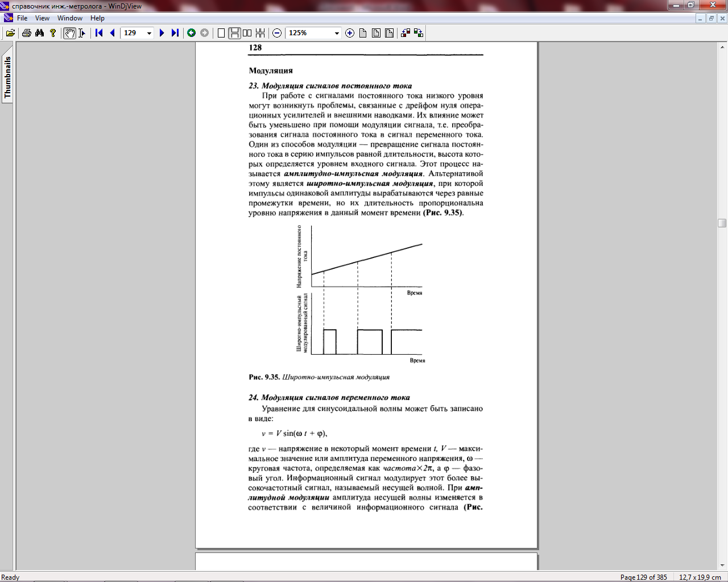
Task: Click the scrollbar down arrow
Action: 722,566
